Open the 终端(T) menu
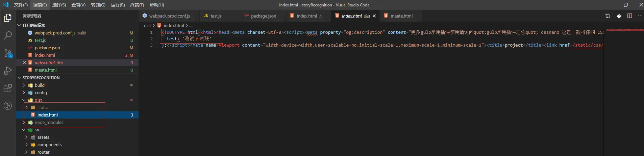 [x=137, y=5]
